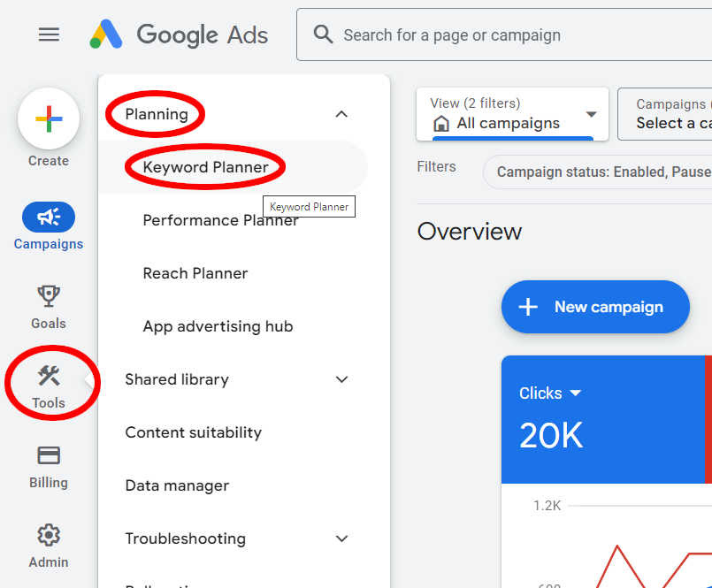Image resolution: width=712 pixels, height=588 pixels.
Task: Open App advertising hub
Action: point(218,326)
